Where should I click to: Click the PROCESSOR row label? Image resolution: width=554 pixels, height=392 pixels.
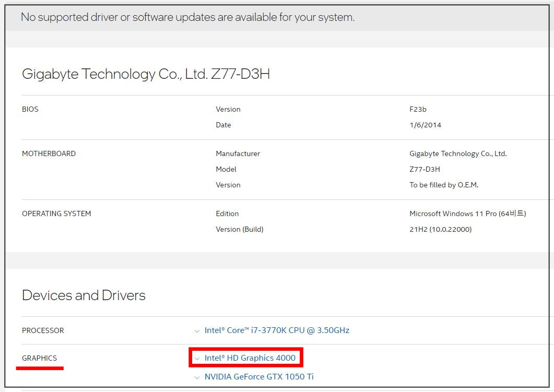tap(43, 330)
